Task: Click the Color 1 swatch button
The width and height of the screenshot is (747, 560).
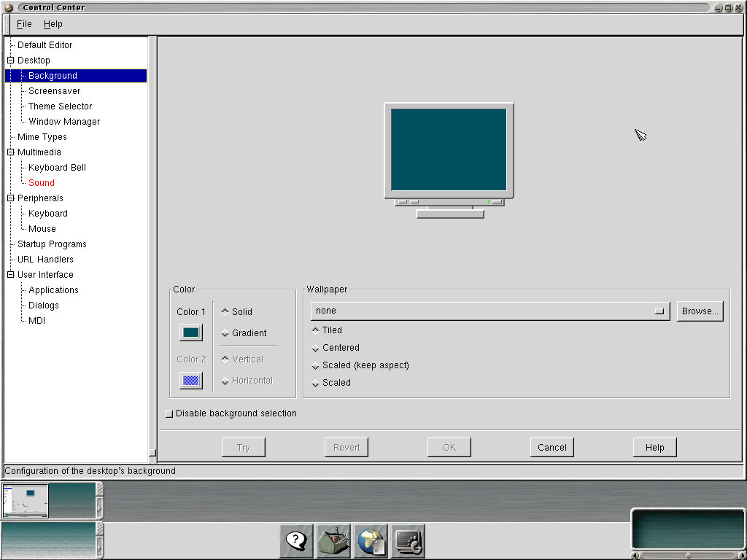Action: point(191,332)
